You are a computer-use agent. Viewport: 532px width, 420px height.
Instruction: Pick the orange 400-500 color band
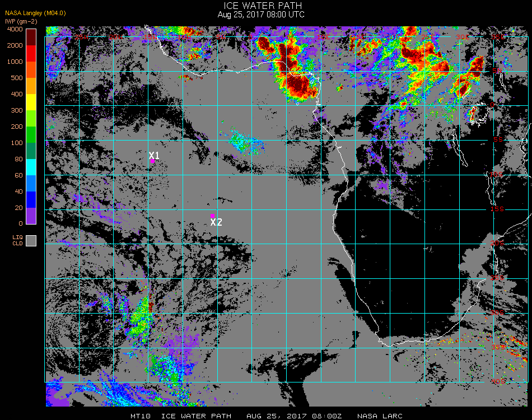tap(31, 86)
